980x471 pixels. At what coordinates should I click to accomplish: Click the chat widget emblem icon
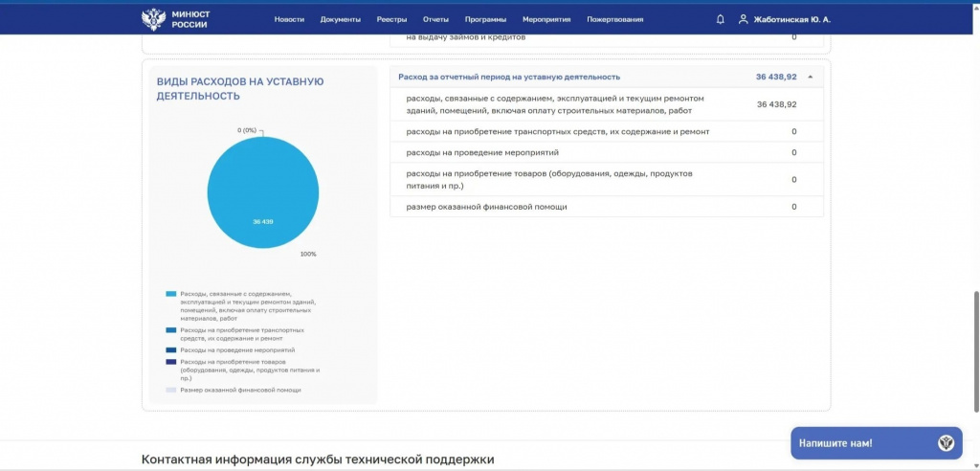tap(946, 443)
